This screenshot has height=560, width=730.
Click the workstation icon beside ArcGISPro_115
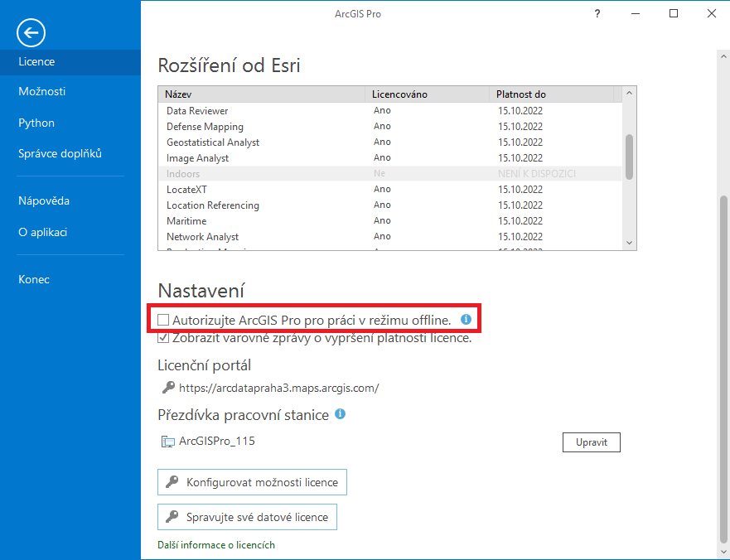pos(167,442)
